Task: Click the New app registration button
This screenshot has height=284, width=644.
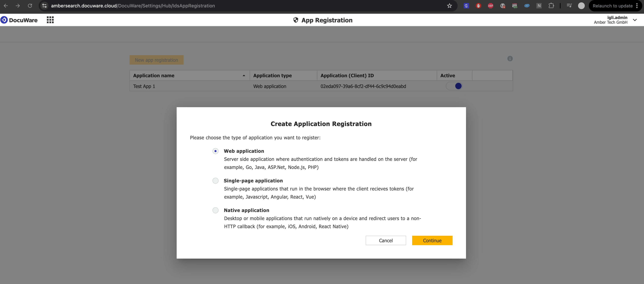Action: click(156, 60)
